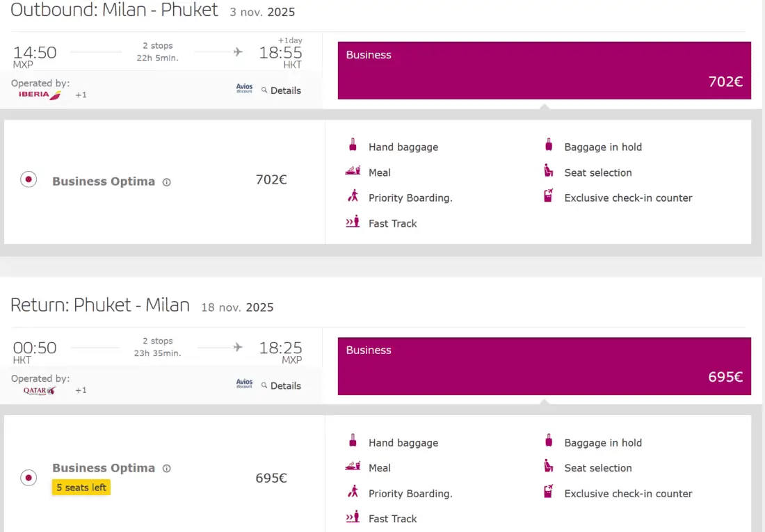Open Details link for outbound Milan-Phuket flight
The image size is (765, 532).
coord(281,90)
